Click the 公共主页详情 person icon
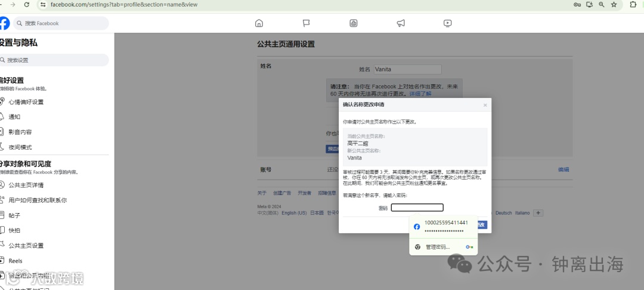 pyautogui.click(x=2, y=184)
